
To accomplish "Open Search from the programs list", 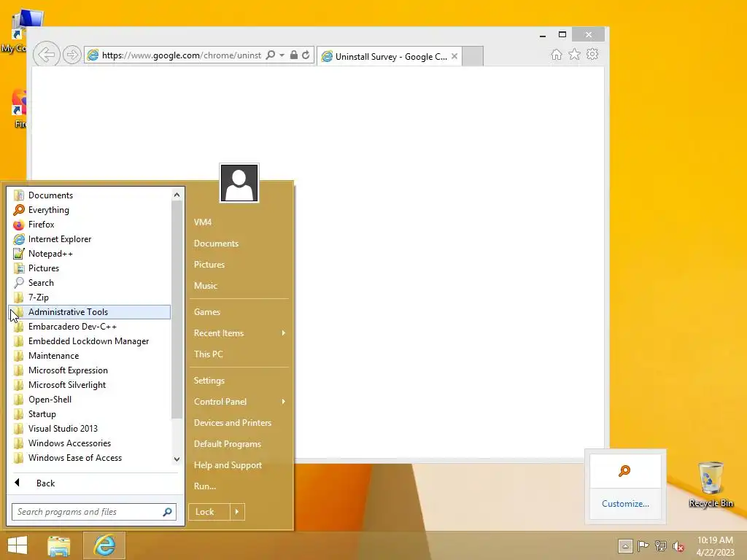I will click(90, 283).
